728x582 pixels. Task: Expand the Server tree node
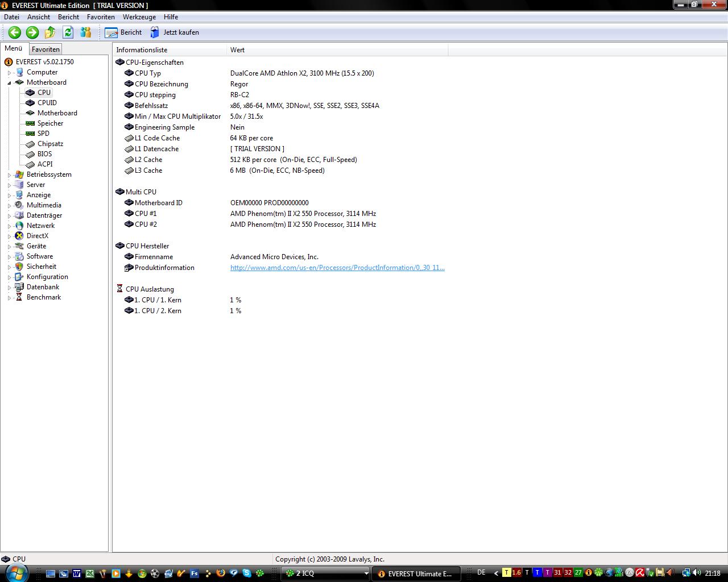click(10, 185)
